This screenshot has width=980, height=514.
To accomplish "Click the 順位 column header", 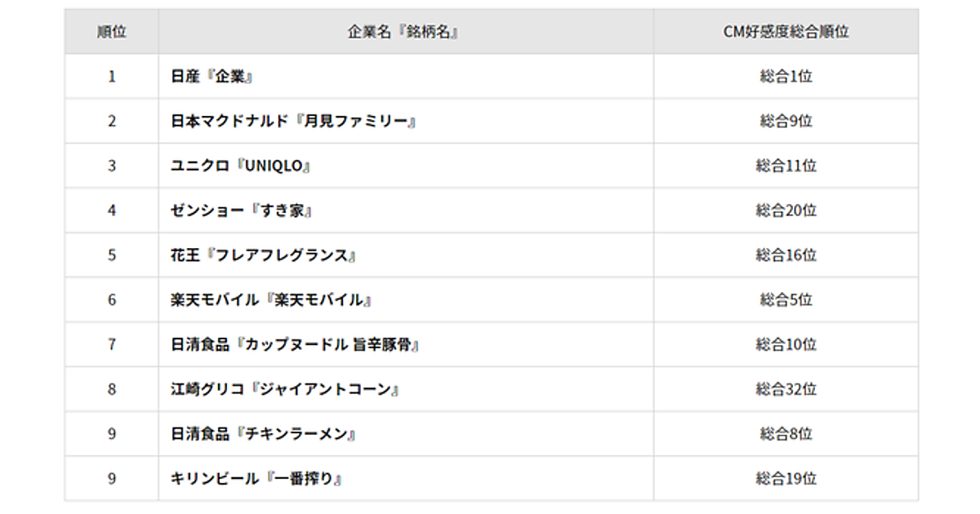I will click(112, 32).
